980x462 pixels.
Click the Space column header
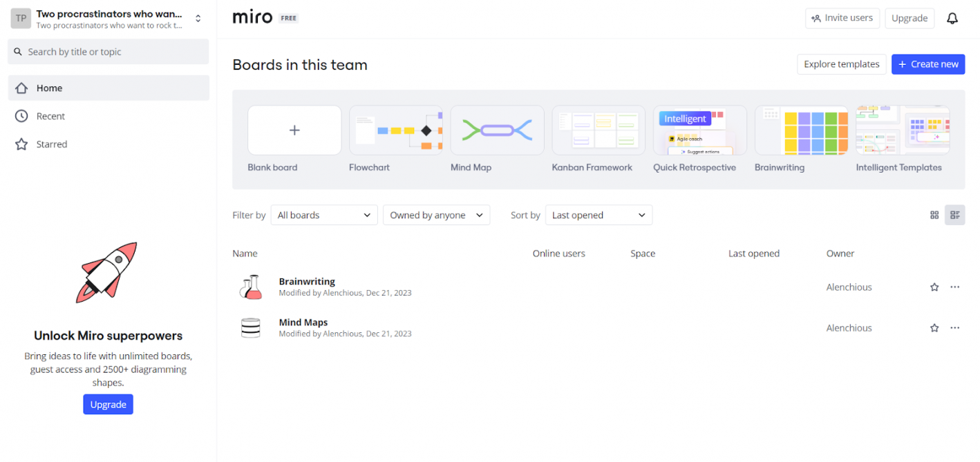click(643, 253)
